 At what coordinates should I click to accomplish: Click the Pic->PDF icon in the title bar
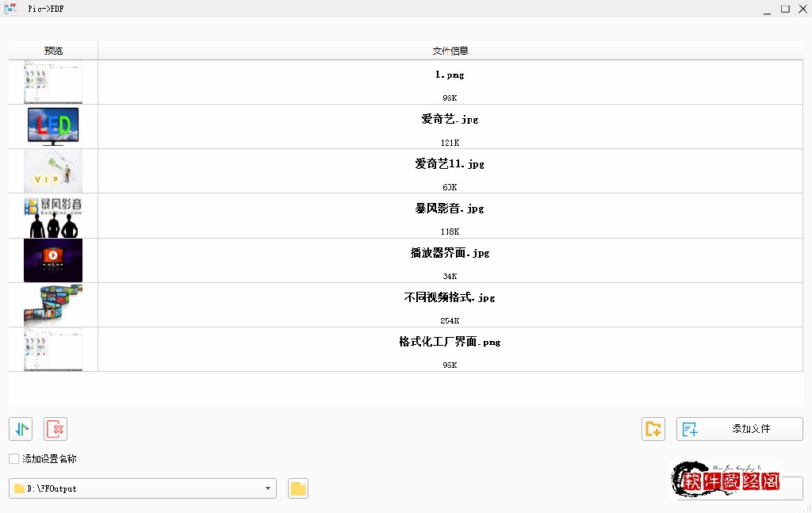pos(10,8)
